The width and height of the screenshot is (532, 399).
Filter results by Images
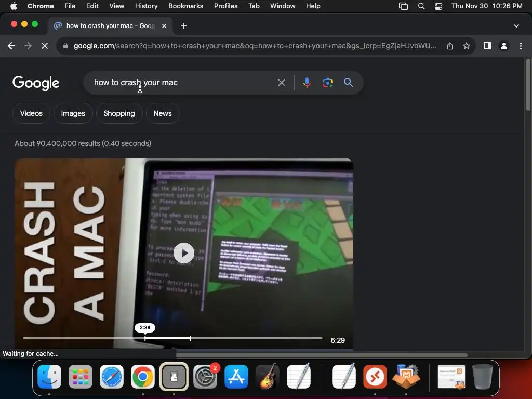[73, 113]
